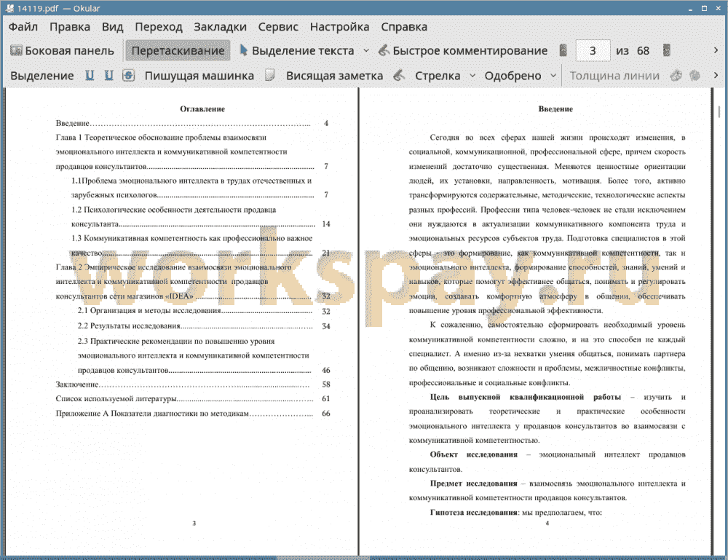Activate the Одобрено stamp tool

pos(513,76)
